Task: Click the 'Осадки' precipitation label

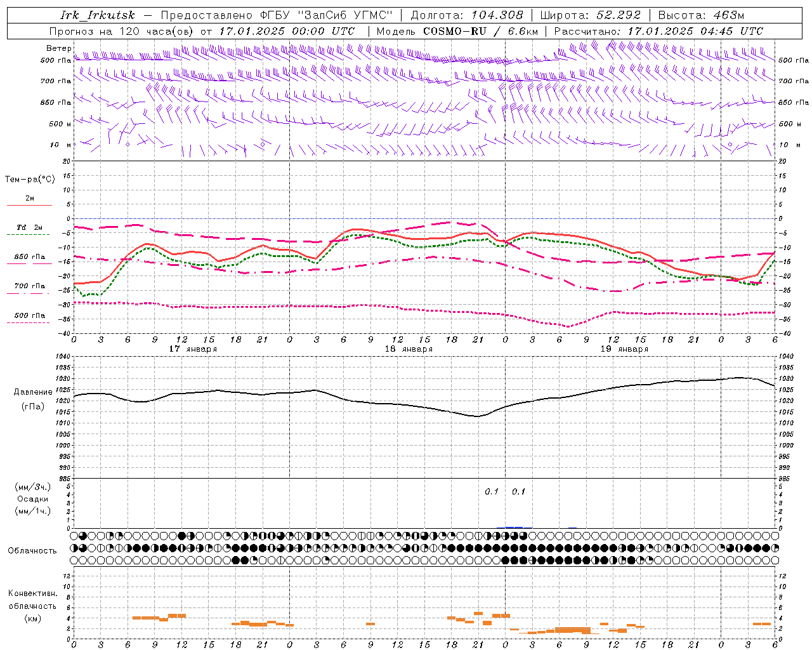Action: point(33,499)
